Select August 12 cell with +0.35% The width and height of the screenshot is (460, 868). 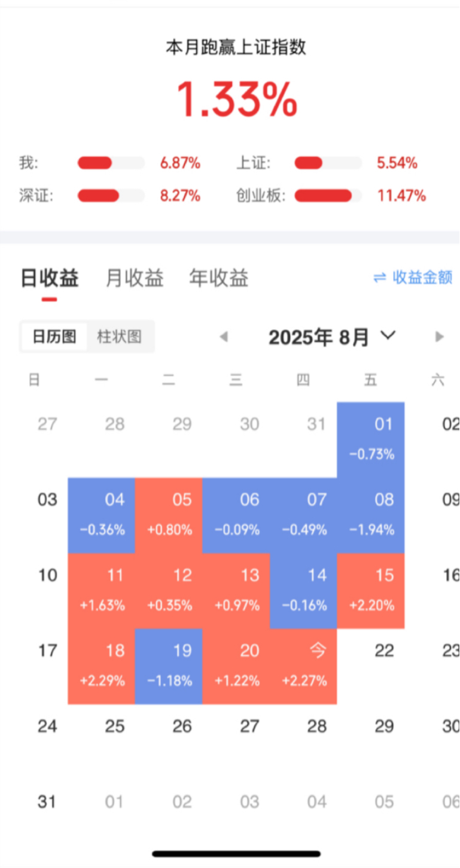[169, 591]
